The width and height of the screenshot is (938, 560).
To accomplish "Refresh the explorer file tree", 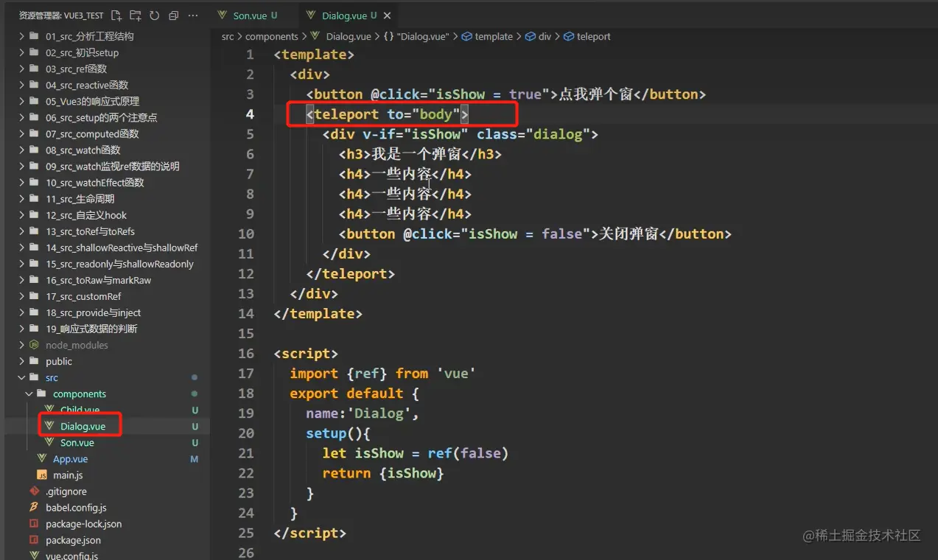I will 154,15.
